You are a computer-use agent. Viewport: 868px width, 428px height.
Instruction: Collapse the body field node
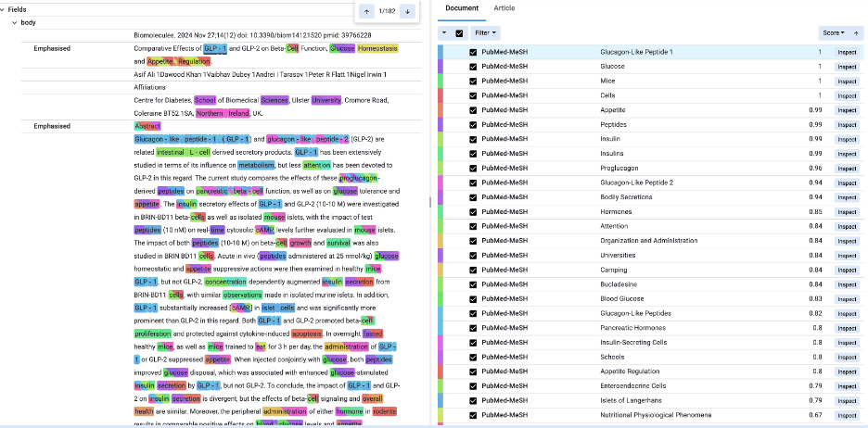point(13,21)
